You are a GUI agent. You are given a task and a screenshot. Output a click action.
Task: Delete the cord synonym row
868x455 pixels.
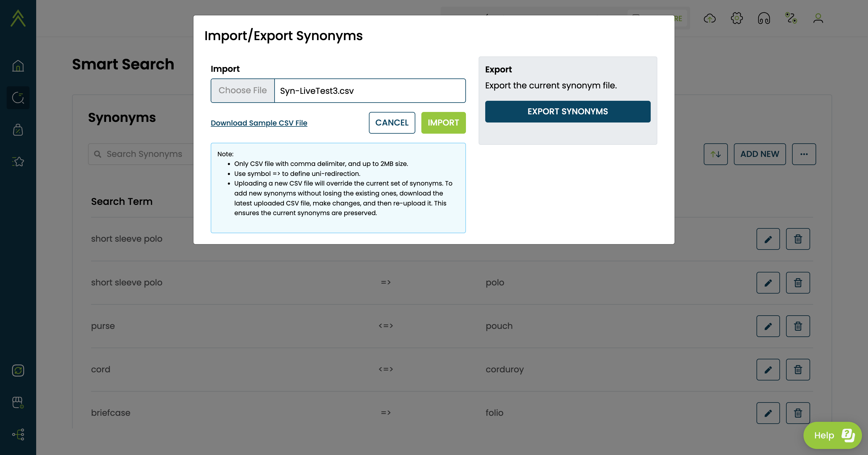797,370
